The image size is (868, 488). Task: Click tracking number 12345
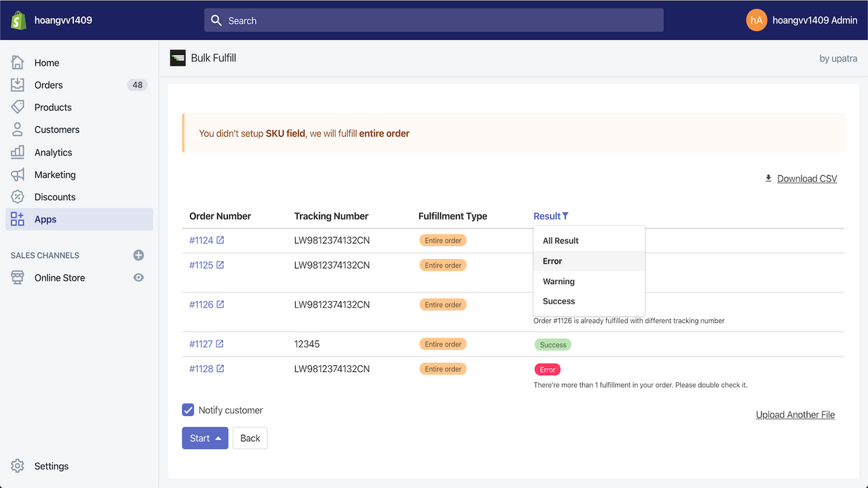click(x=307, y=344)
